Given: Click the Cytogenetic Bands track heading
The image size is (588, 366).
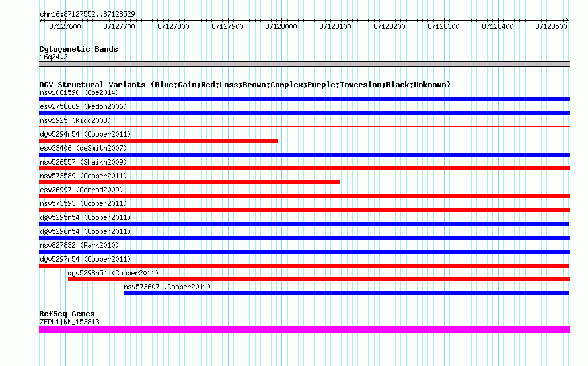Looking at the screenshot, I should (79, 49).
